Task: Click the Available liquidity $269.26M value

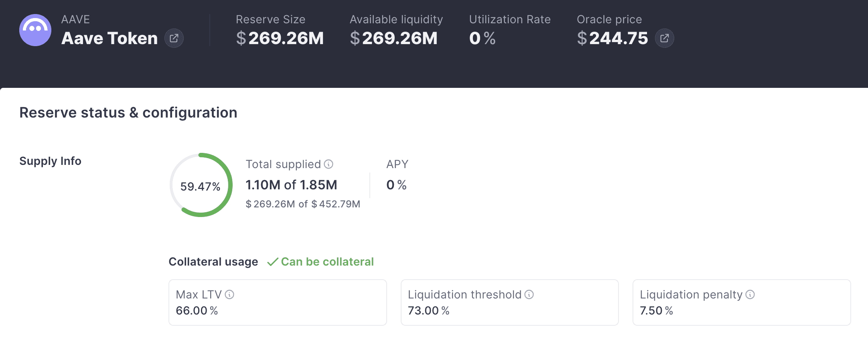Action: coord(394,39)
